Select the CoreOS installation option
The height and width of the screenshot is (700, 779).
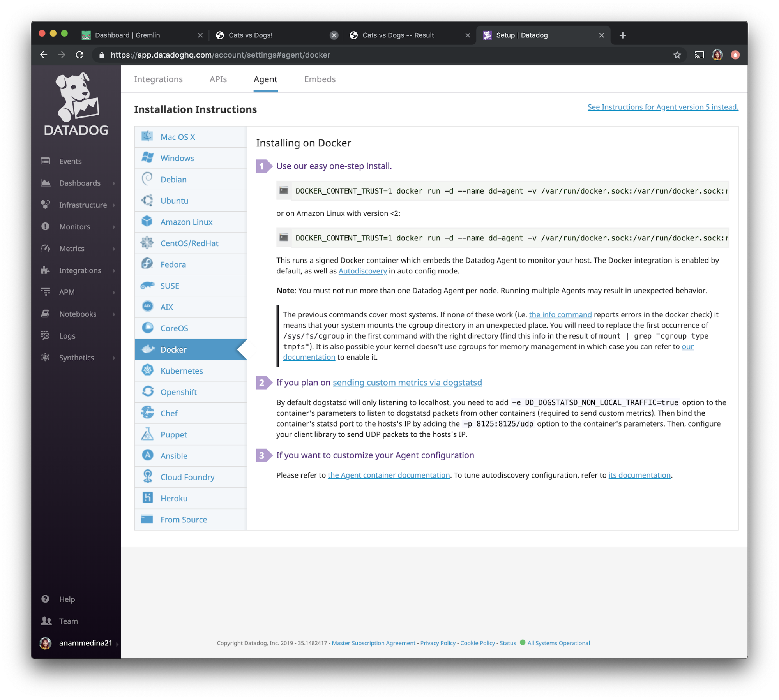tap(175, 328)
